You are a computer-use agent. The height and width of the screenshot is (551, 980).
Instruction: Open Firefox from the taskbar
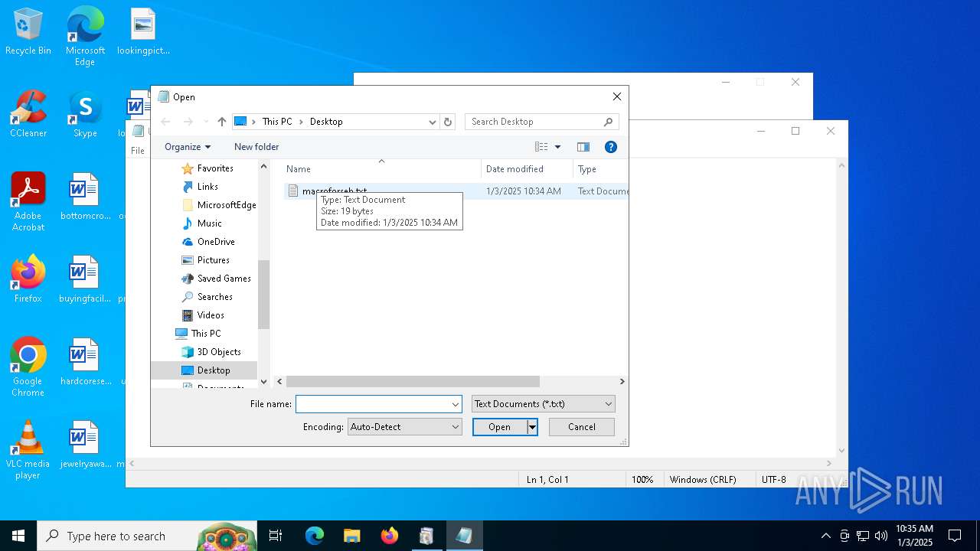[390, 536]
